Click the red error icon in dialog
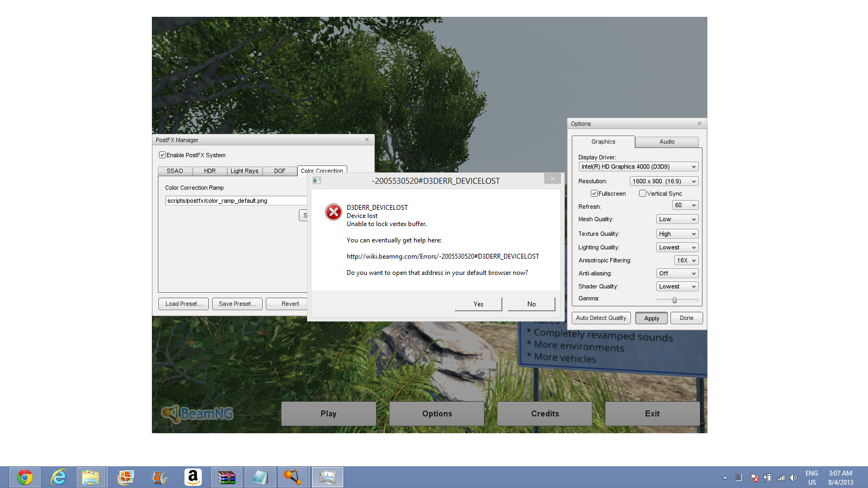868x488 pixels. tap(334, 212)
